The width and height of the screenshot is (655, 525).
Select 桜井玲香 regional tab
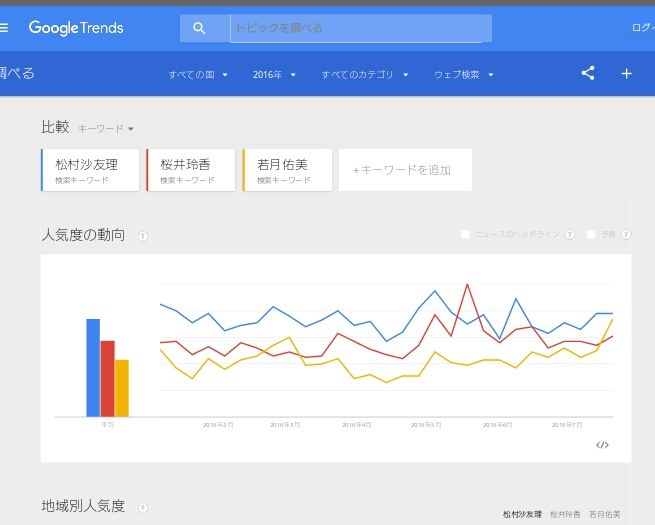click(565, 514)
